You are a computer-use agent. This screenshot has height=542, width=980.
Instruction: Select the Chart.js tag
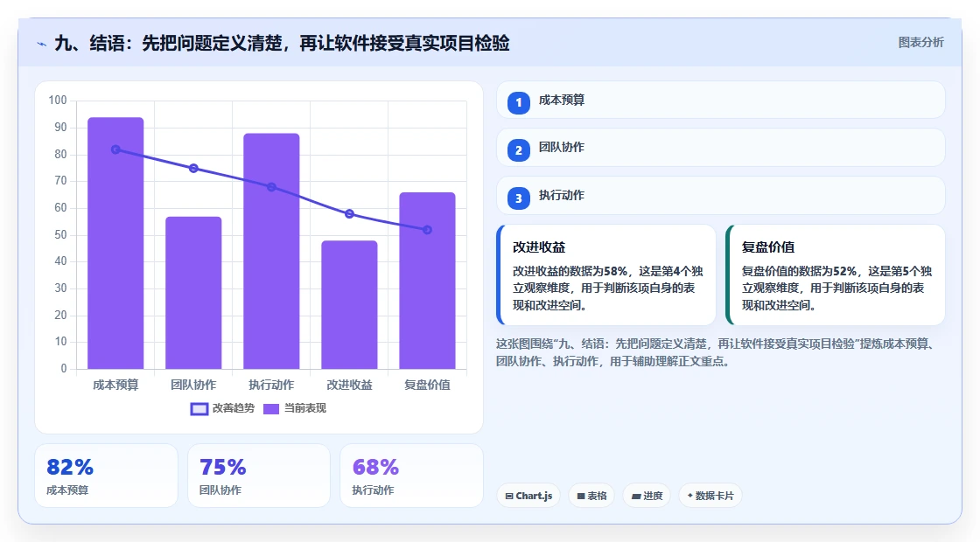coord(528,496)
